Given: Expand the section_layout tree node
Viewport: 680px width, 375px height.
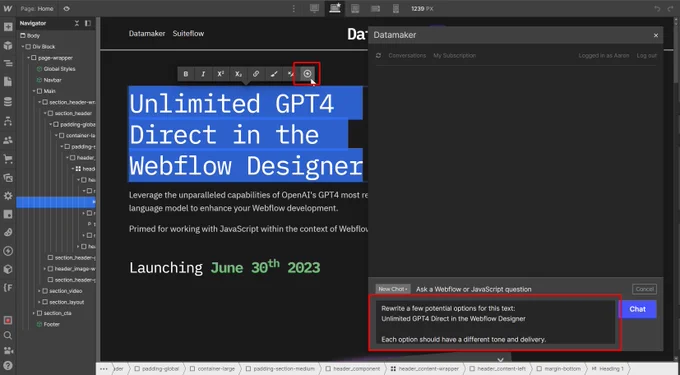Looking at the screenshot, I should 39,302.
